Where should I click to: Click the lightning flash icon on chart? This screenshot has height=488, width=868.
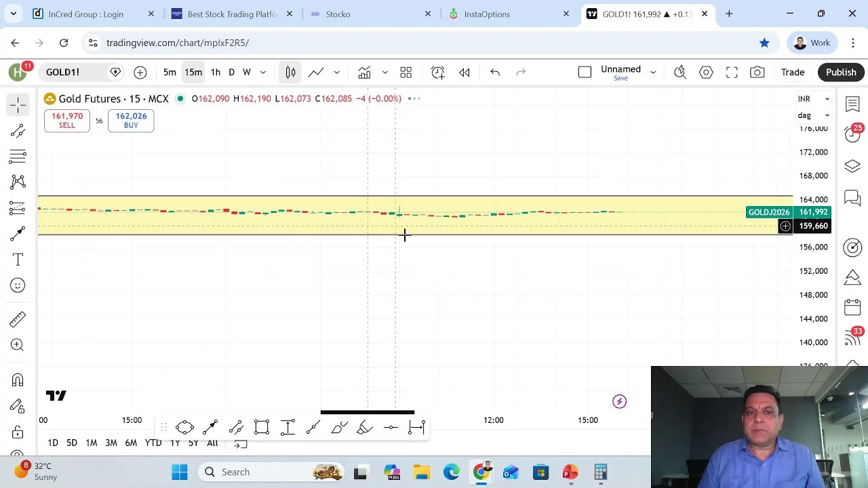(620, 402)
